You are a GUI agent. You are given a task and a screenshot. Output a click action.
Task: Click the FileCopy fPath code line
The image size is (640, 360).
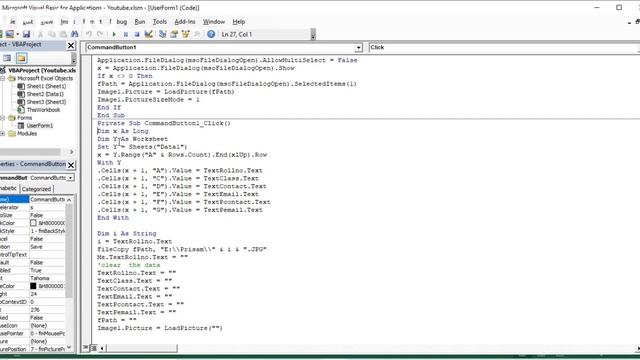point(182,249)
